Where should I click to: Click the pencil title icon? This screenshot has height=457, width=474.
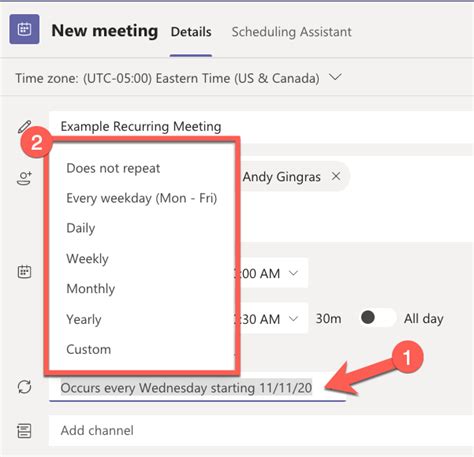(x=24, y=127)
